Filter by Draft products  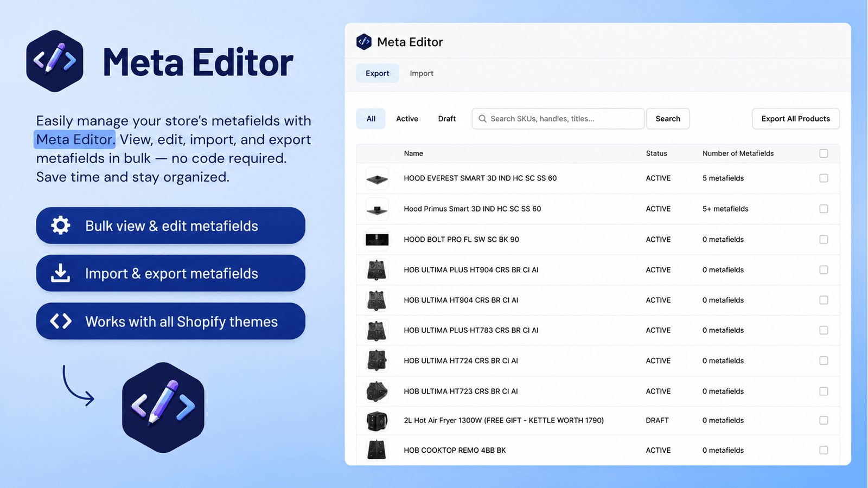coord(447,119)
